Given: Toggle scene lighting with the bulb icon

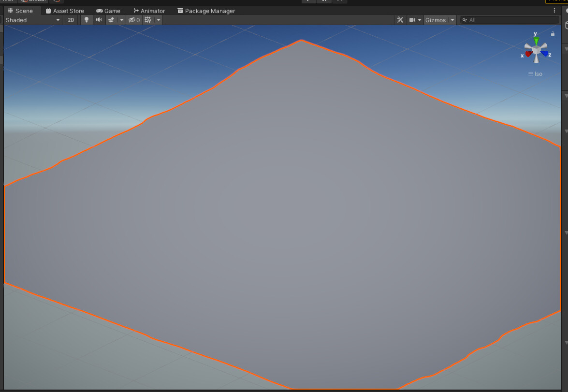Looking at the screenshot, I should point(86,20).
